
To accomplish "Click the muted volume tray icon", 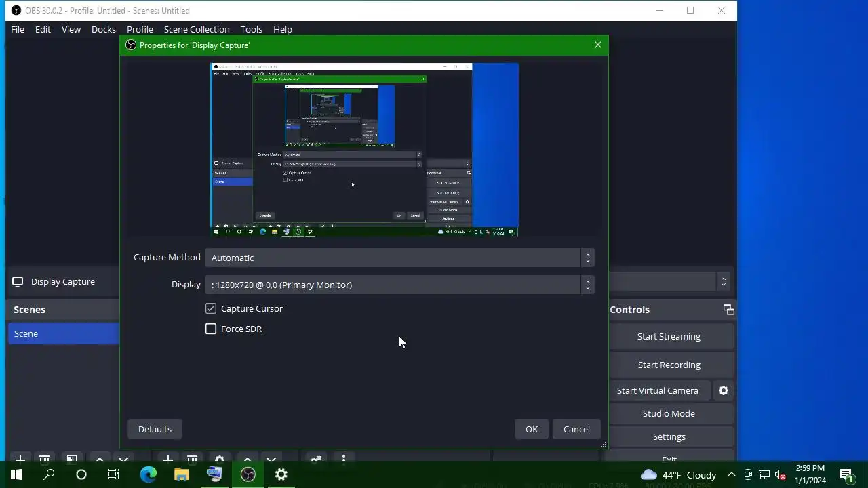I will 781,474.
